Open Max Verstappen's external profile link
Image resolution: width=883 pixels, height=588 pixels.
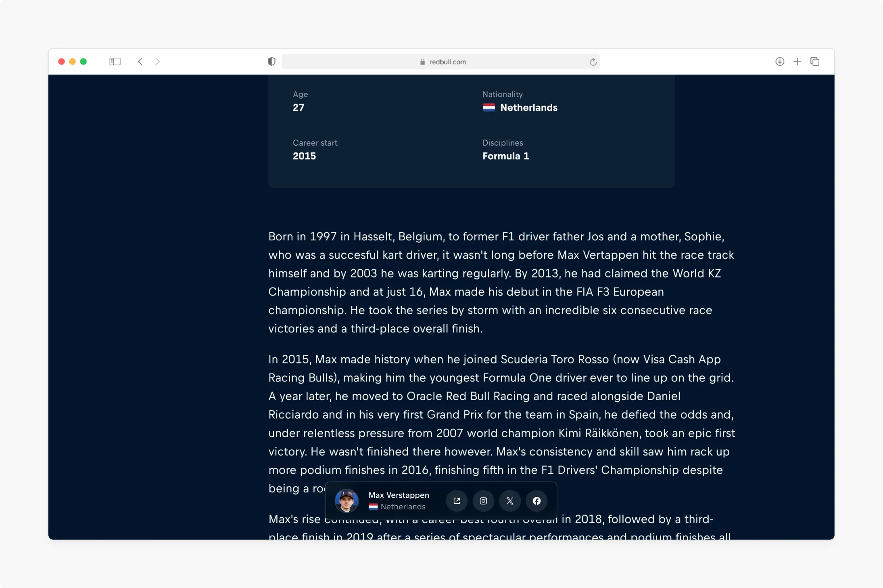pyautogui.click(x=457, y=501)
